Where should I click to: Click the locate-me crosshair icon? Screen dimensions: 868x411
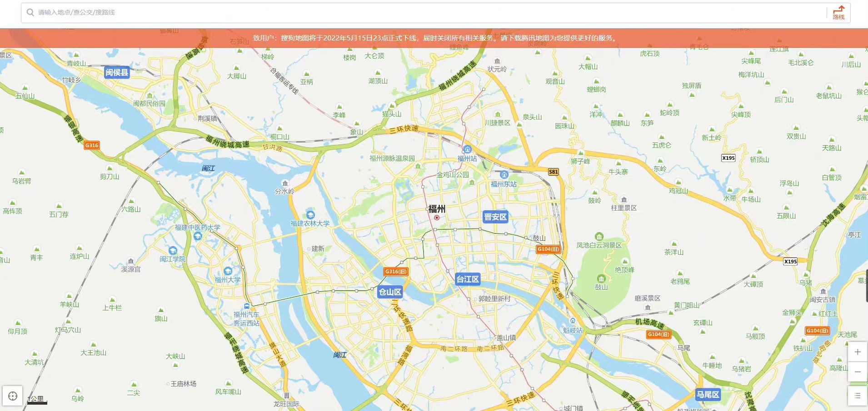(13, 396)
